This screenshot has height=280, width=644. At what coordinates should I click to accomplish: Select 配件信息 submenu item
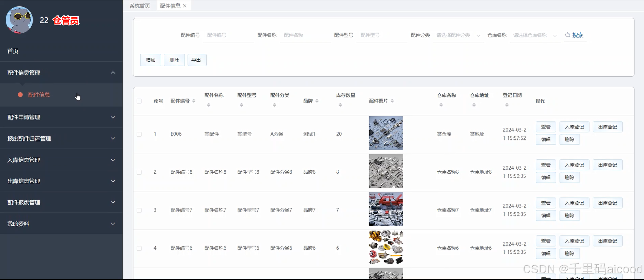[61, 95]
